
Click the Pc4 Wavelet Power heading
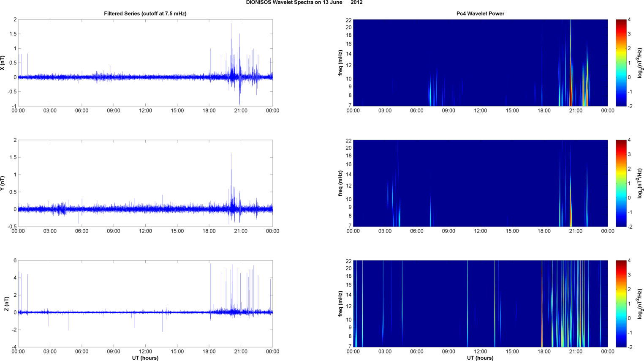click(x=480, y=14)
